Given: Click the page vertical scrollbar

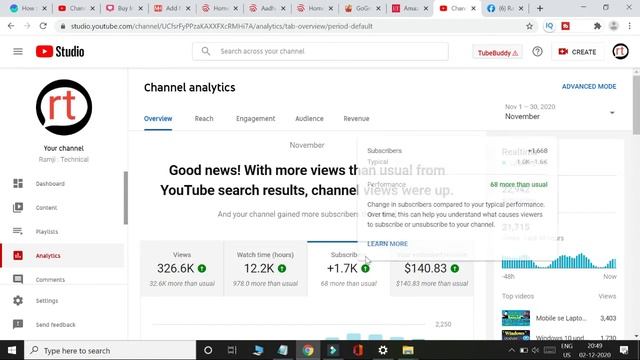Looking at the screenshot, I should [x=636, y=104].
